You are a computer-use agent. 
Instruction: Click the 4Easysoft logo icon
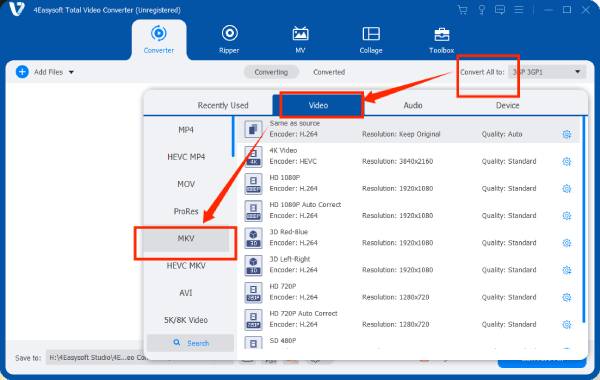point(16,9)
